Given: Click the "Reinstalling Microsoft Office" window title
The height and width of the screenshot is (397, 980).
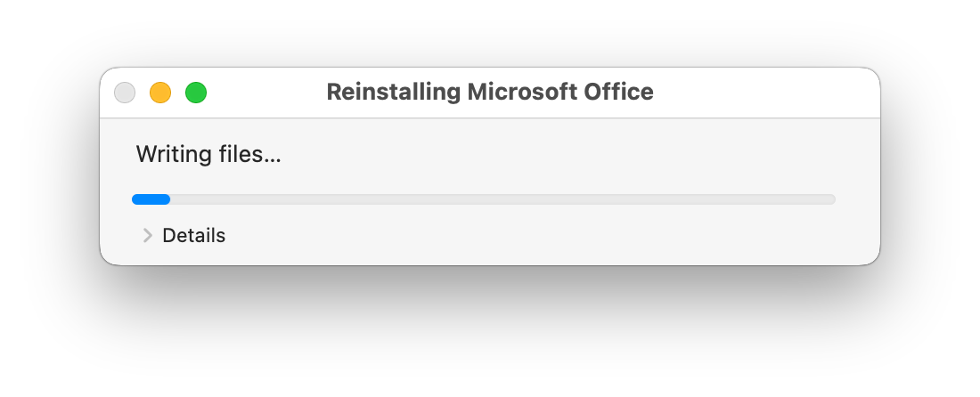Looking at the screenshot, I should 490,92.
